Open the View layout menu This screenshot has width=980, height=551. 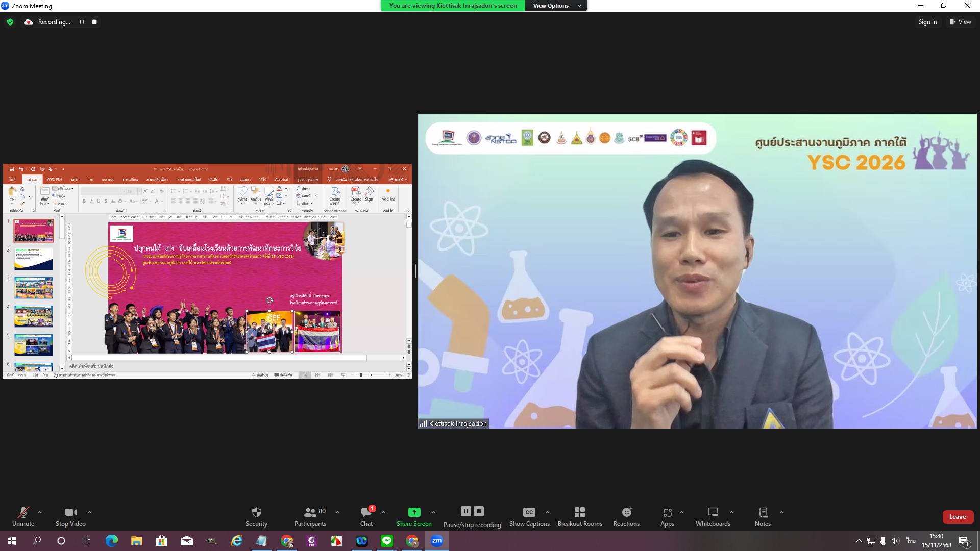pos(960,22)
